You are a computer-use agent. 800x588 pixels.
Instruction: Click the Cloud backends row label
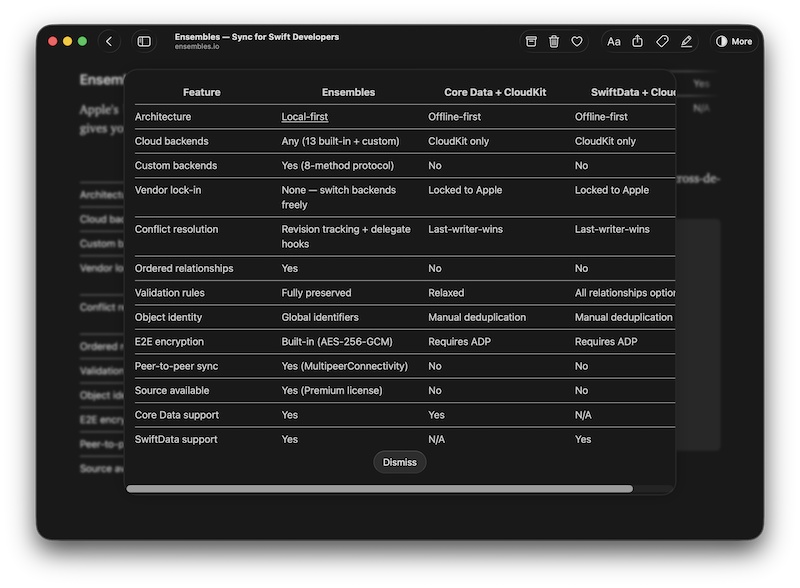click(x=171, y=141)
